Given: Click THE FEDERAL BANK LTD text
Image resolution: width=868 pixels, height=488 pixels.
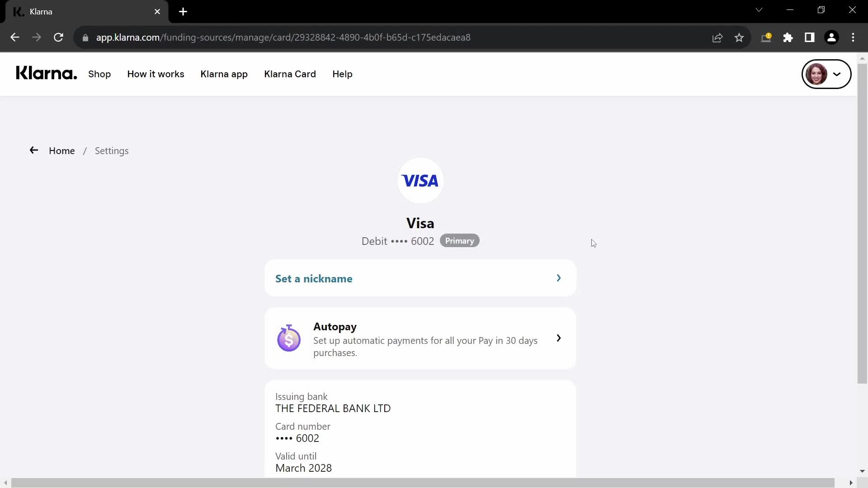Looking at the screenshot, I should pos(333,408).
